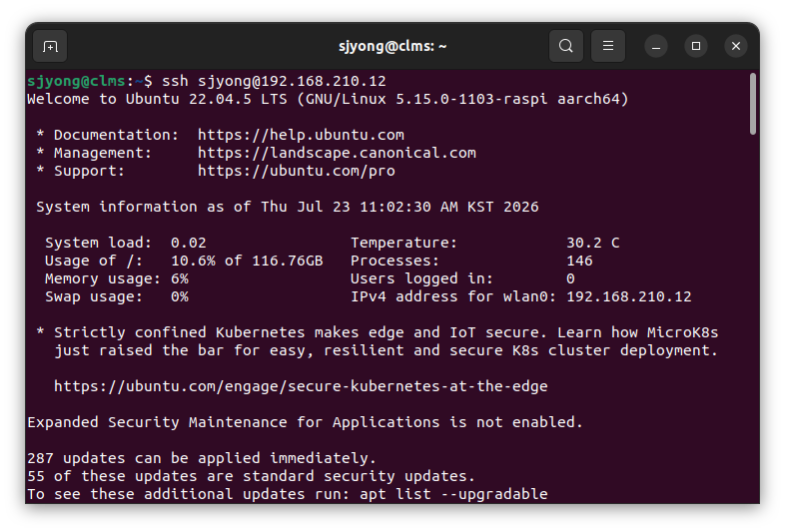Open the https://help.ubuntu.com link
Viewport: 785px width, 532px height.
[x=301, y=135]
